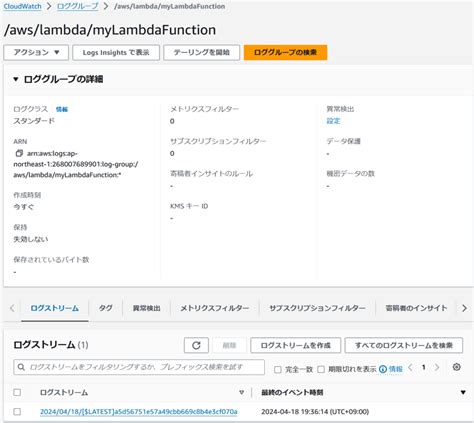Click the ARN text arn:aws:logs:ap-northeast-1
This screenshot has width=474, height=423.
point(75,164)
